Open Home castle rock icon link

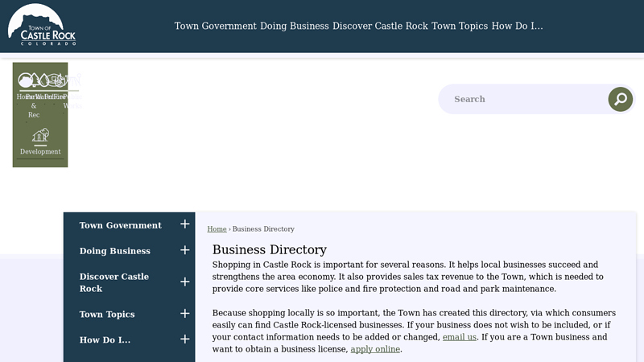[x=25, y=80]
